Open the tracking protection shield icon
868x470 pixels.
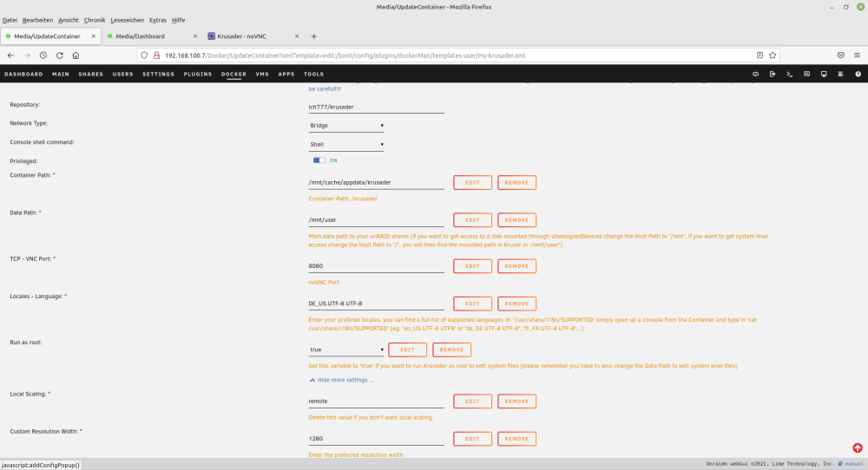click(144, 55)
